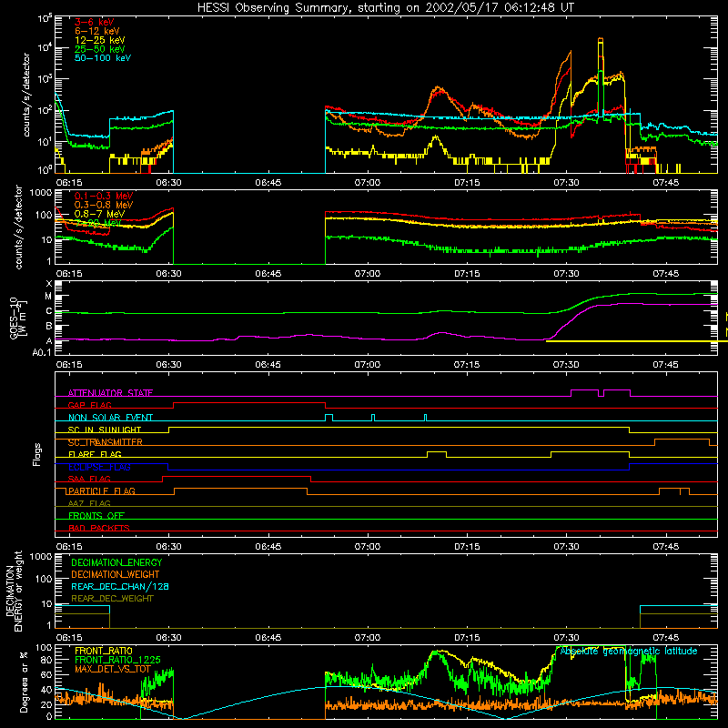Select the 07:45 tick under the decimation panel
728x728 pixels.
tap(666, 638)
